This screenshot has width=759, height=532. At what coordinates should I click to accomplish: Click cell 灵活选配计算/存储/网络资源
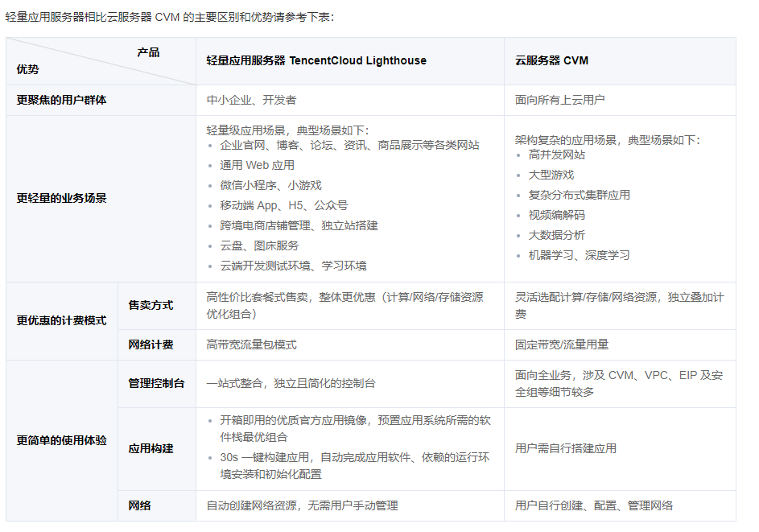(x=620, y=306)
